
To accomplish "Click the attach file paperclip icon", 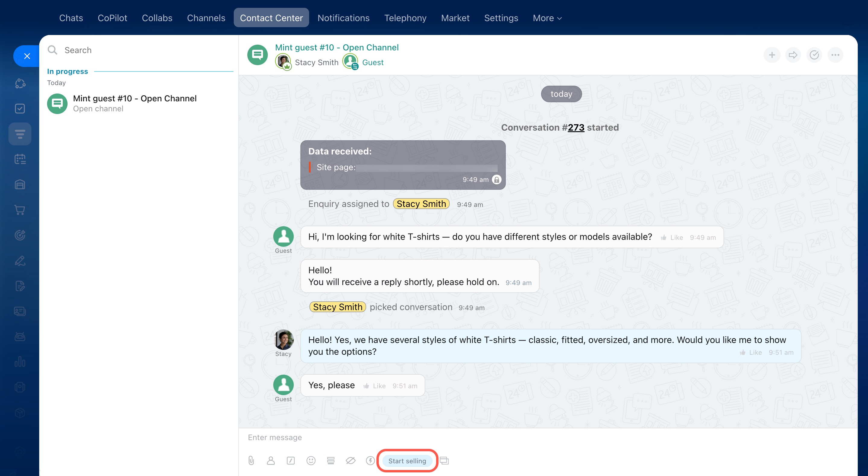I will 251,461.
